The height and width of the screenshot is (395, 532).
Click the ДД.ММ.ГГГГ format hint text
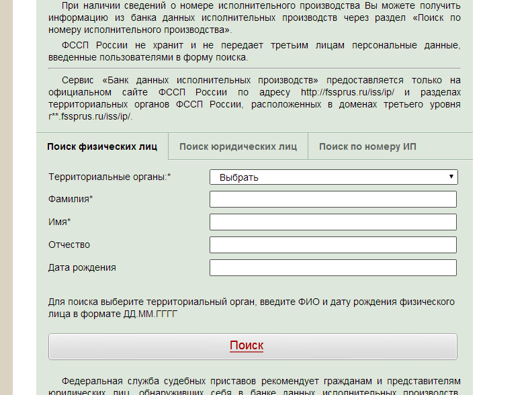(150, 314)
